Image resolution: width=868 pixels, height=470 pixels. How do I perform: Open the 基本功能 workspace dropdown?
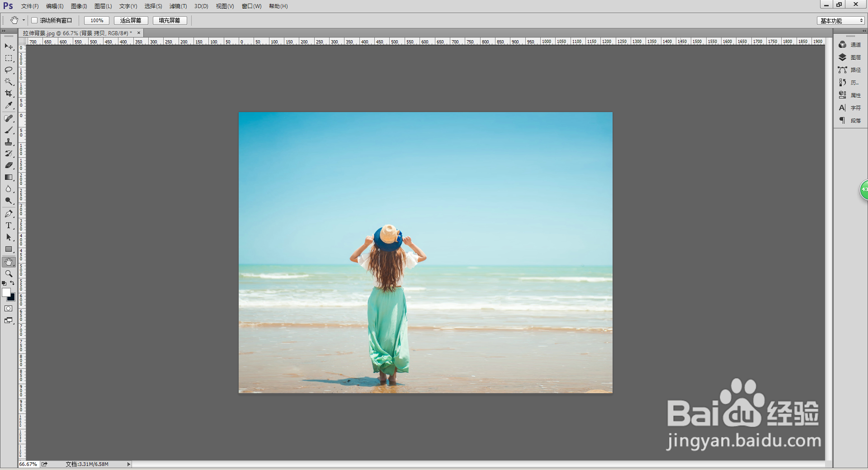point(841,21)
